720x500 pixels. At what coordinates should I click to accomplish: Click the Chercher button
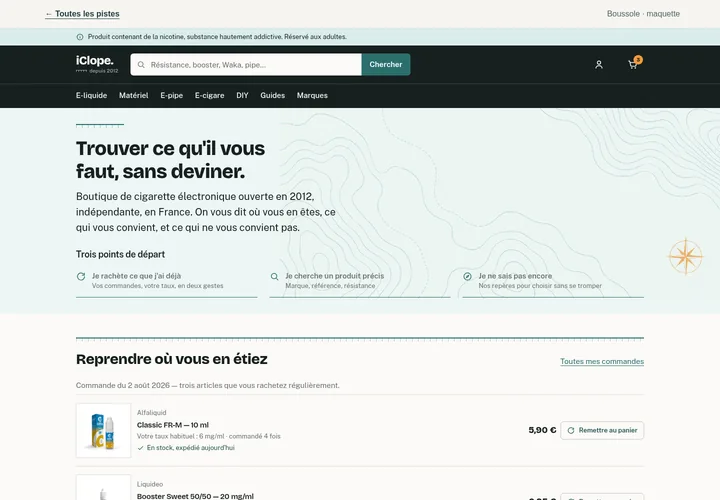[386, 65]
